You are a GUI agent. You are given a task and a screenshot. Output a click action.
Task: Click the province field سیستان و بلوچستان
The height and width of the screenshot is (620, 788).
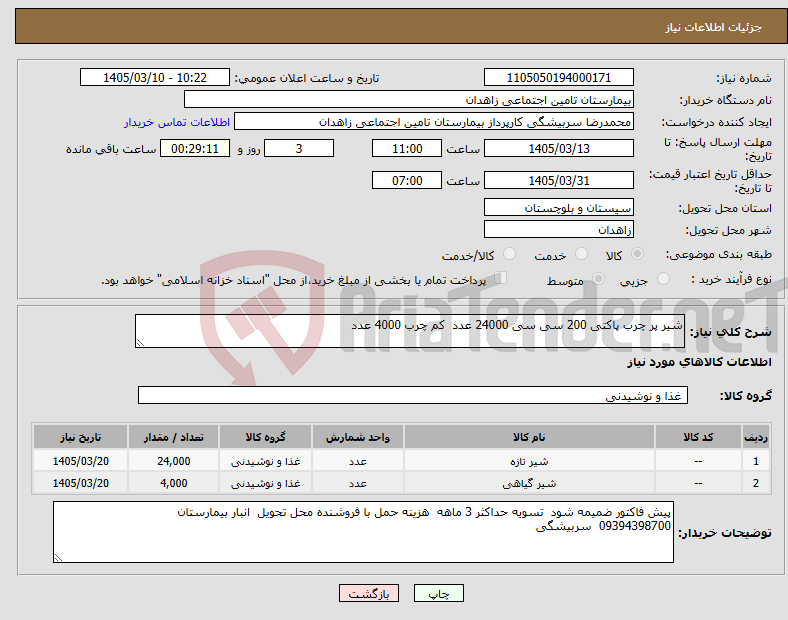click(x=558, y=207)
